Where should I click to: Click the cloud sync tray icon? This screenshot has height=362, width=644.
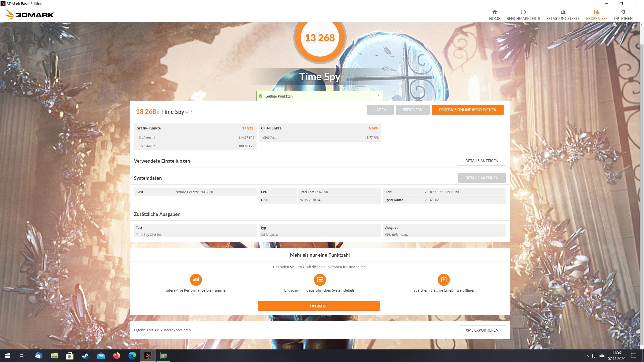(x=602, y=356)
